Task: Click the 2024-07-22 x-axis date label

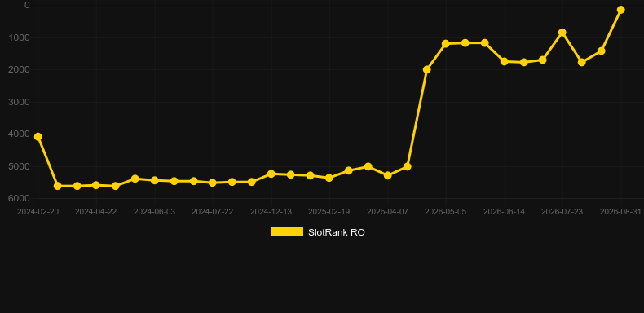Action: tap(212, 212)
